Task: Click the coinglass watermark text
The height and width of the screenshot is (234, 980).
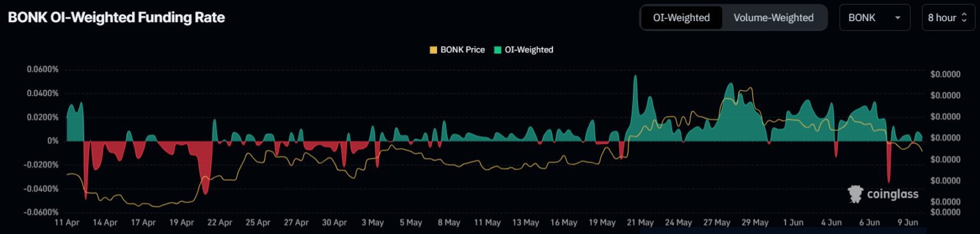Action: 893,194
